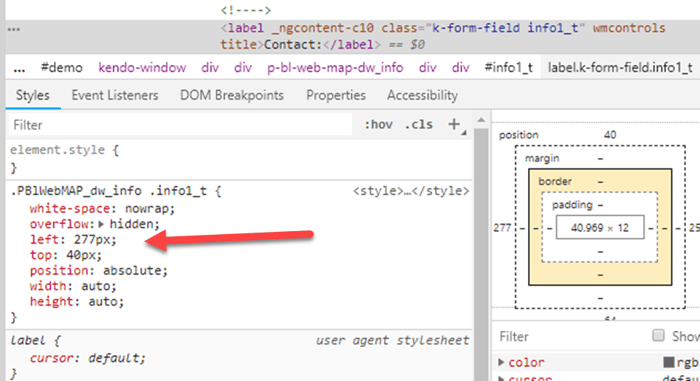Screen dimensions: 700x381
Task: Select p-bl-web-map-dw_info breadcrumb item
Action: coord(335,67)
